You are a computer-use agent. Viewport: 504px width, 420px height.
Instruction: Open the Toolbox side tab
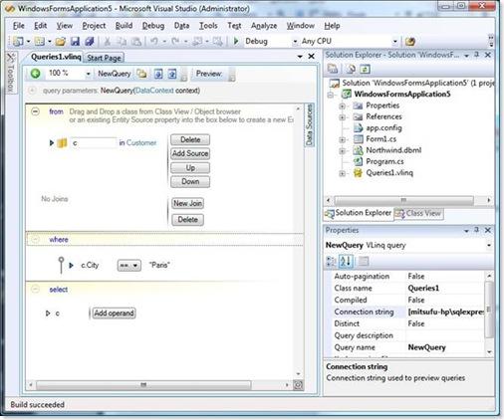tap(11, 73)
